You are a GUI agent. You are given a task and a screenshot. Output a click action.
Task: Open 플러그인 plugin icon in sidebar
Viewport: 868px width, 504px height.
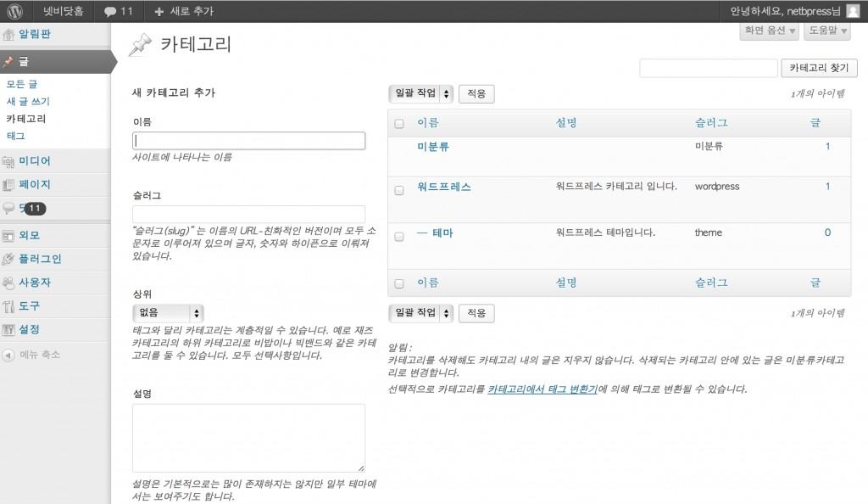[9, 259]
